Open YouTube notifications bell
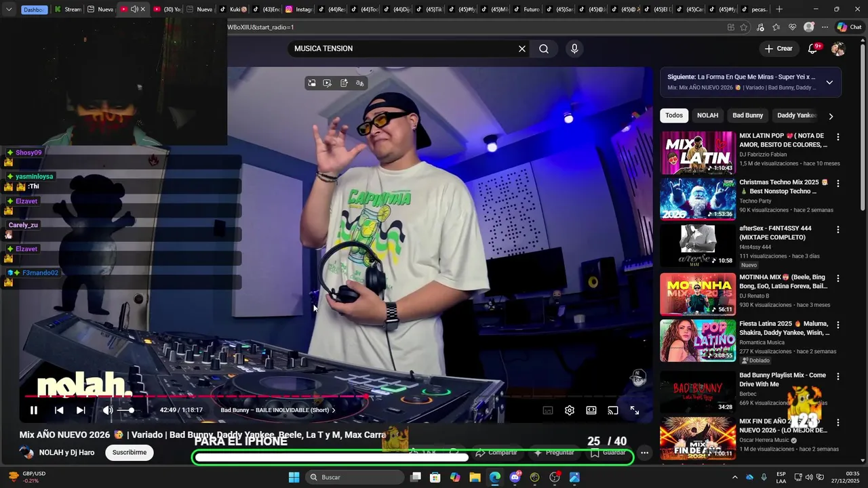868x488 pixels. pos(813,49)
